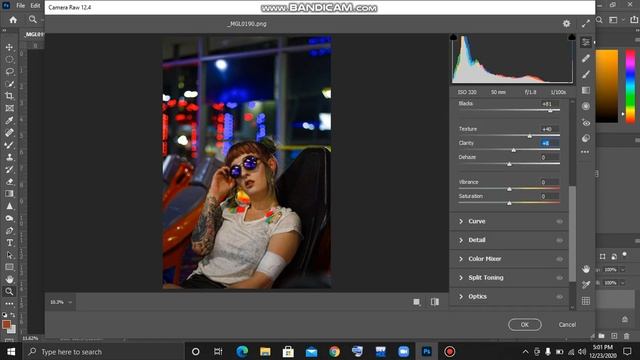Select the Clone Stamp tool
640x360 pixels.
(x=9, y=157)
